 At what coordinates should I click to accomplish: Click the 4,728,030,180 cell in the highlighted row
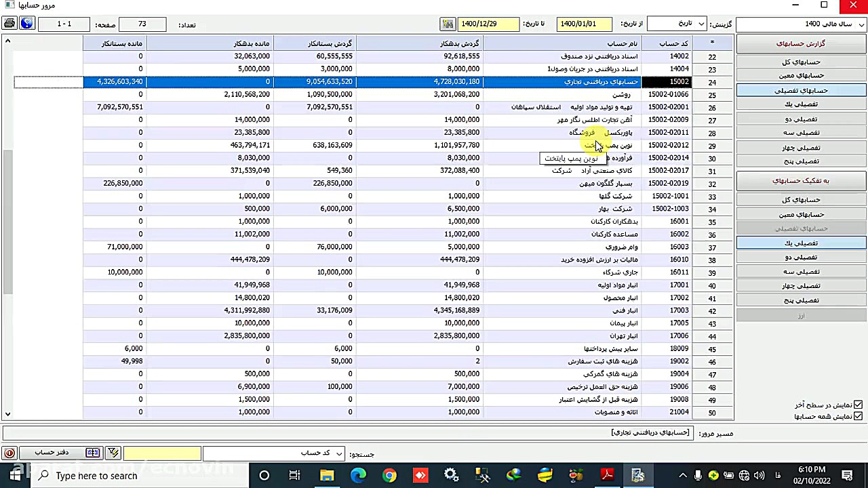coord(419,81)
